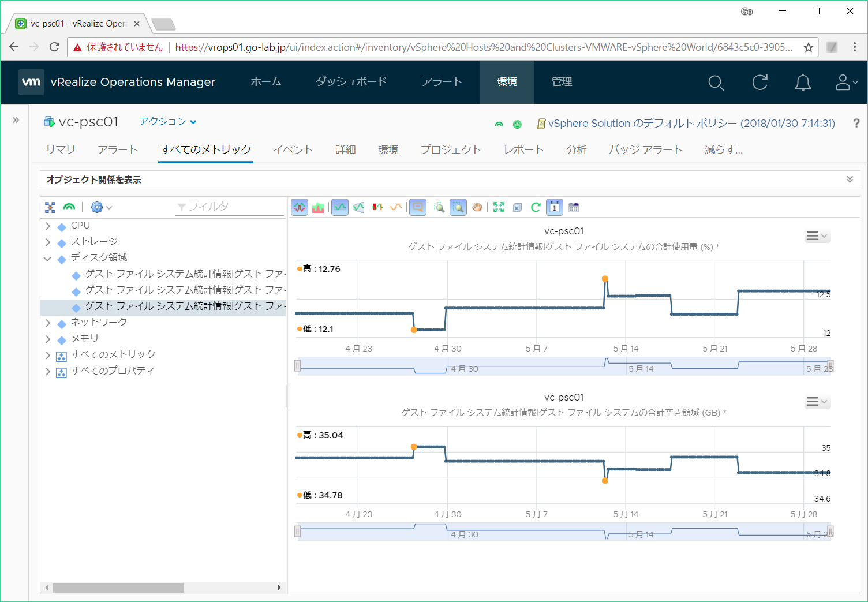Open the usage (%) chart options menu
The width and height of the screenshot is (868, 602).
pos(817,235)
